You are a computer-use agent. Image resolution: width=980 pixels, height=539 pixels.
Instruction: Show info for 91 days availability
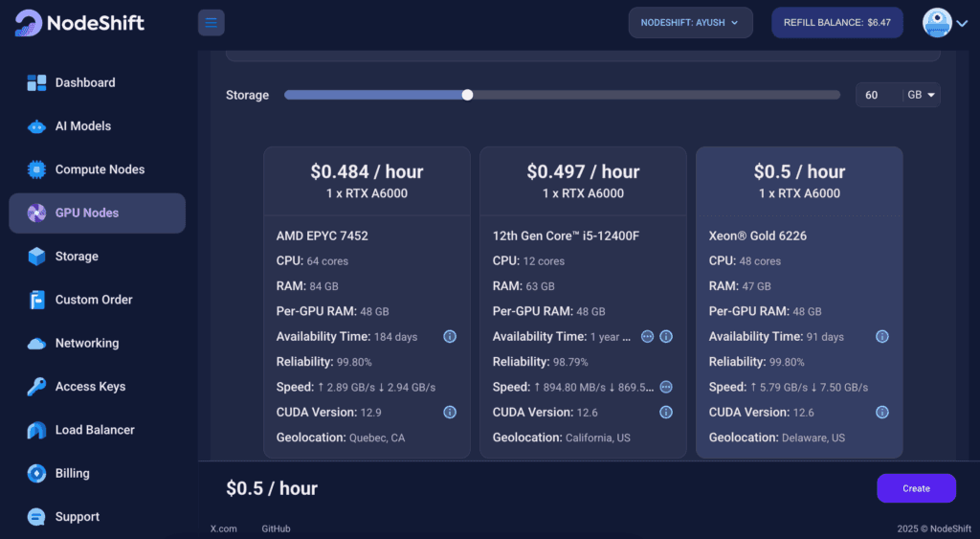click(882, 336)
